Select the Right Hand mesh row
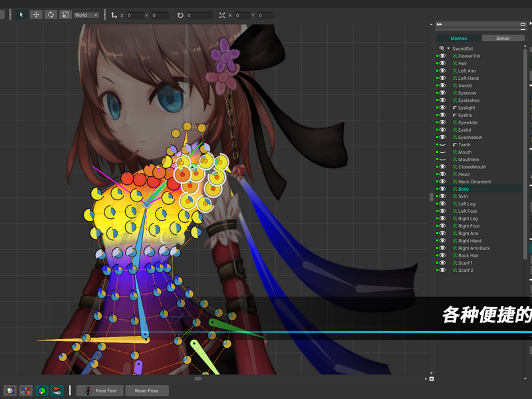This screenshot has width=532, height=399. [x=479, y=241]
